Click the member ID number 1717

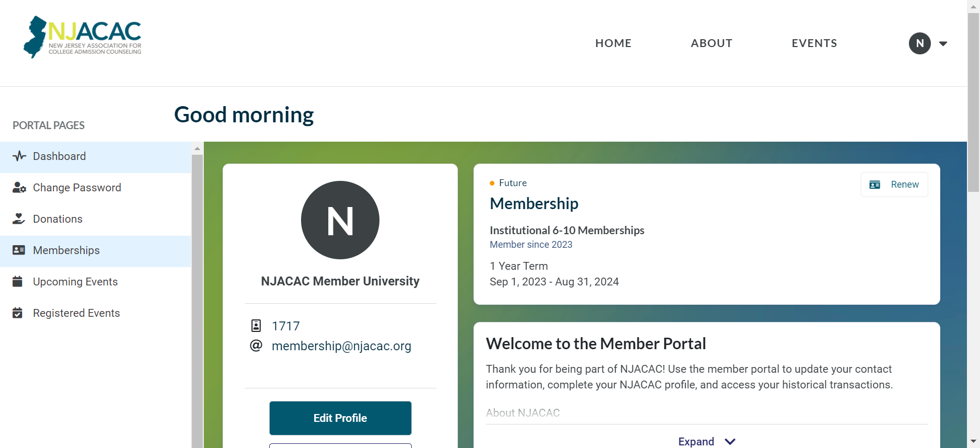286,326
